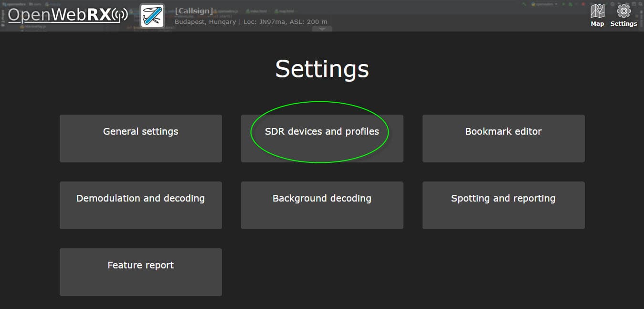Open Demodulation and decoding settings
Viewport: 644px width, 309px height.
[x=141, y=205]
